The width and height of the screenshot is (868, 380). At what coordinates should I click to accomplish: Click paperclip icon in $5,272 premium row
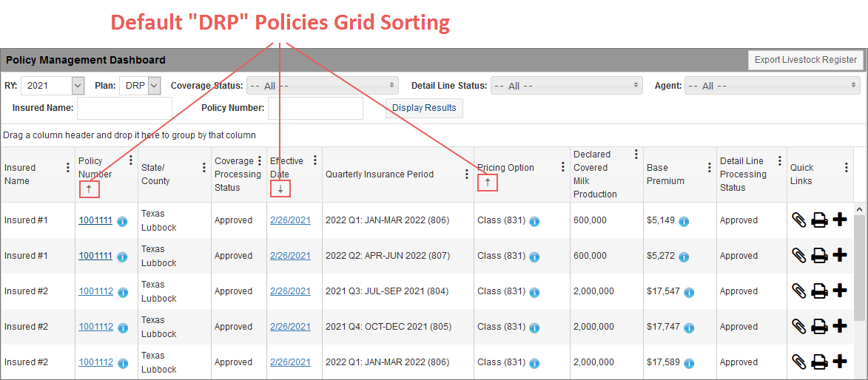[798, 256]
